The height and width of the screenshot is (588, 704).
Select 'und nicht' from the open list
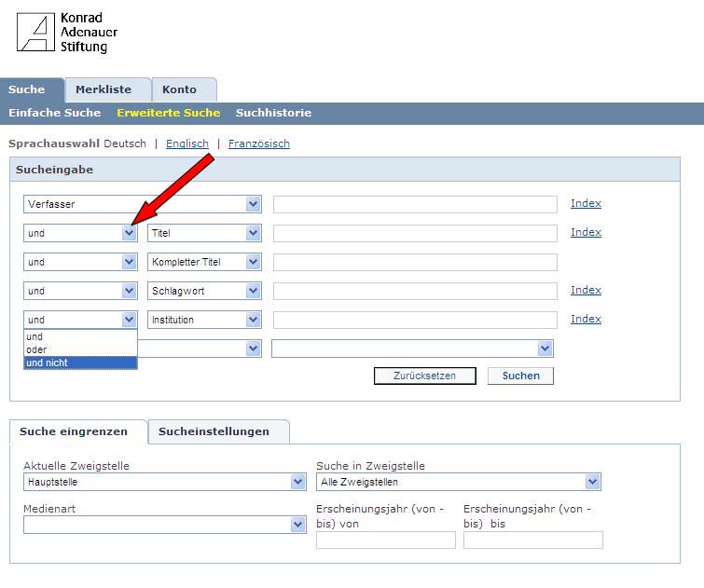(x=80, y=362)
